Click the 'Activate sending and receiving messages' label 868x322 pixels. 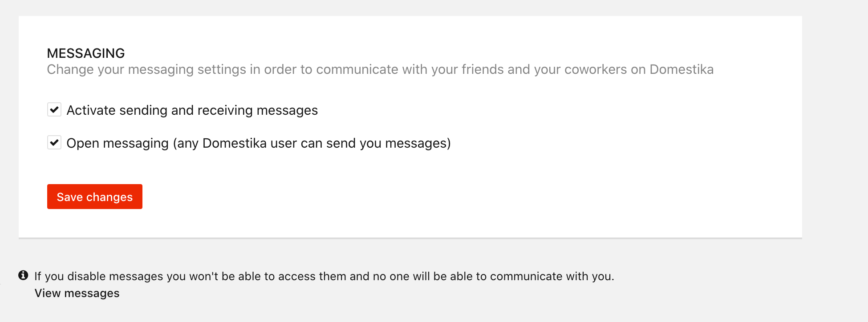[x=192, y=110]
